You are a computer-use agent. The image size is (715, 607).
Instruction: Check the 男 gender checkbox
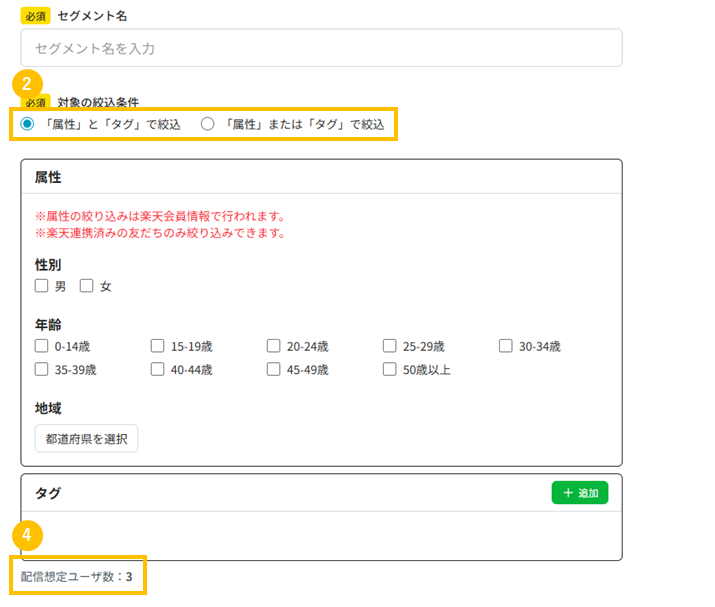click(x=42, y=286)
